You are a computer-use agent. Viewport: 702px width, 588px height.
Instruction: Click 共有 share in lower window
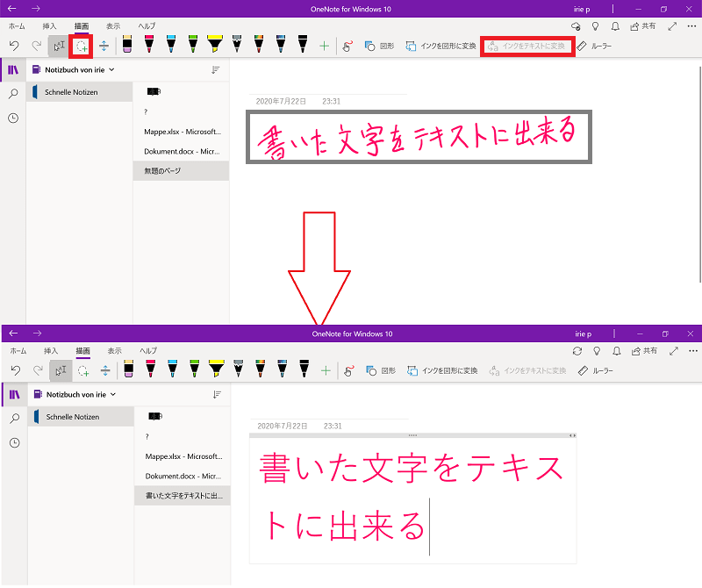tap(644, 351)
